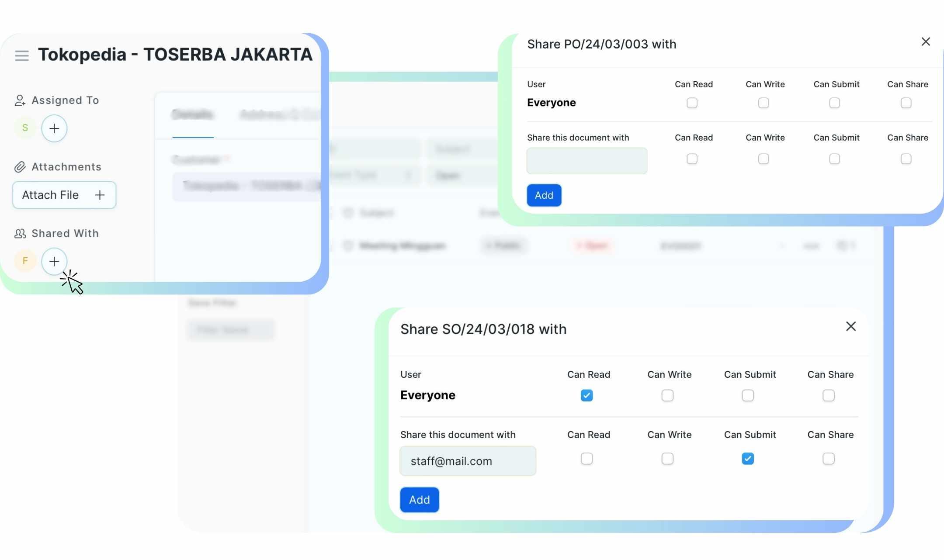
Task: Click the paperclip Attachments icon
Action: [x=20, y=166]
